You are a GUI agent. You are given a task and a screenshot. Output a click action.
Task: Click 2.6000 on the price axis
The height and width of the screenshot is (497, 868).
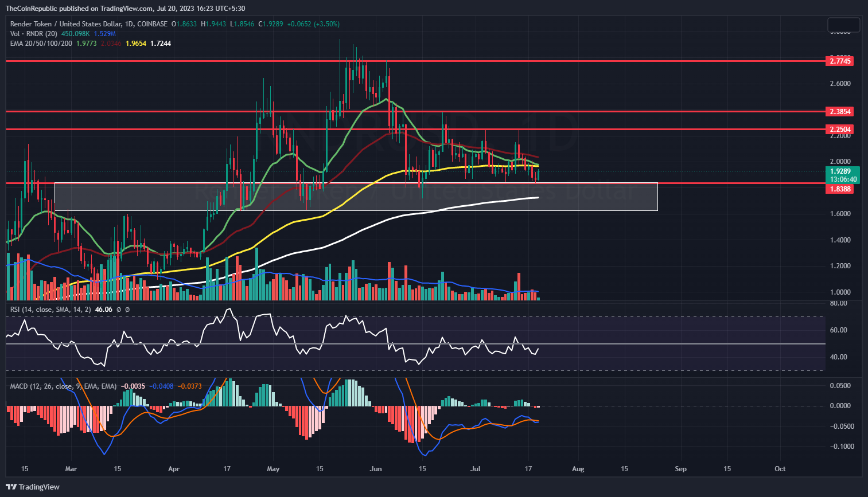[x=840, y=84]
